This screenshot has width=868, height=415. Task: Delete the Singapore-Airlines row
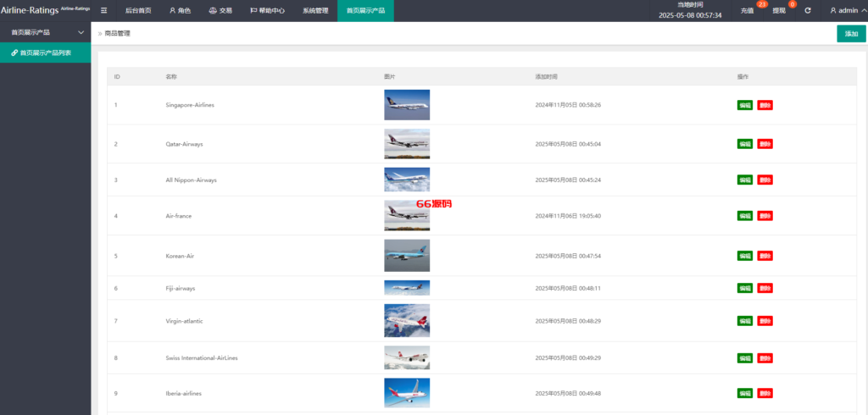click(765, 105)
